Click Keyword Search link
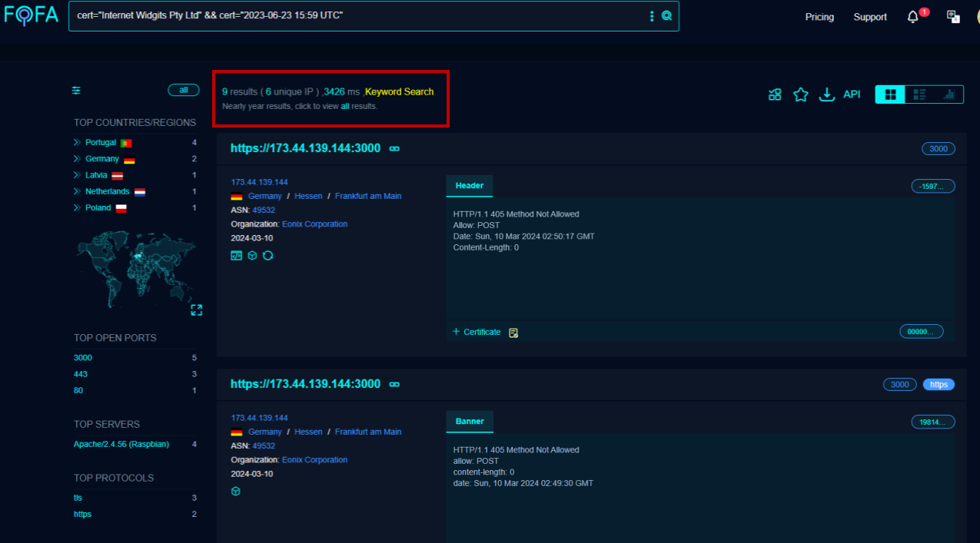 (x=400, y=91)
